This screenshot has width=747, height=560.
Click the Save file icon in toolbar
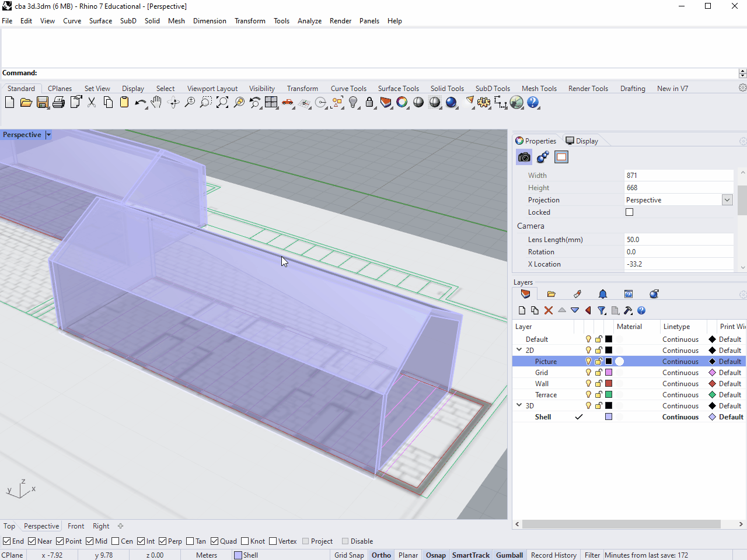[42, 103]
